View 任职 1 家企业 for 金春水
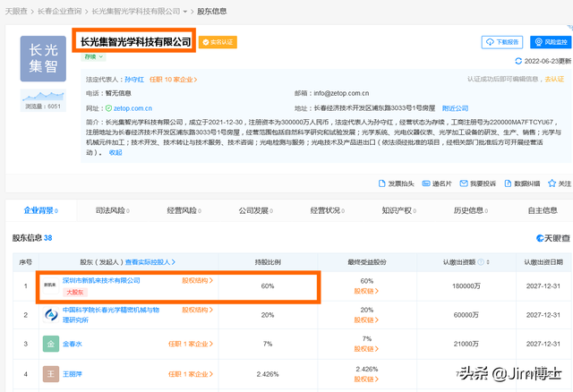The image size is (573, 392). (191, 344)
